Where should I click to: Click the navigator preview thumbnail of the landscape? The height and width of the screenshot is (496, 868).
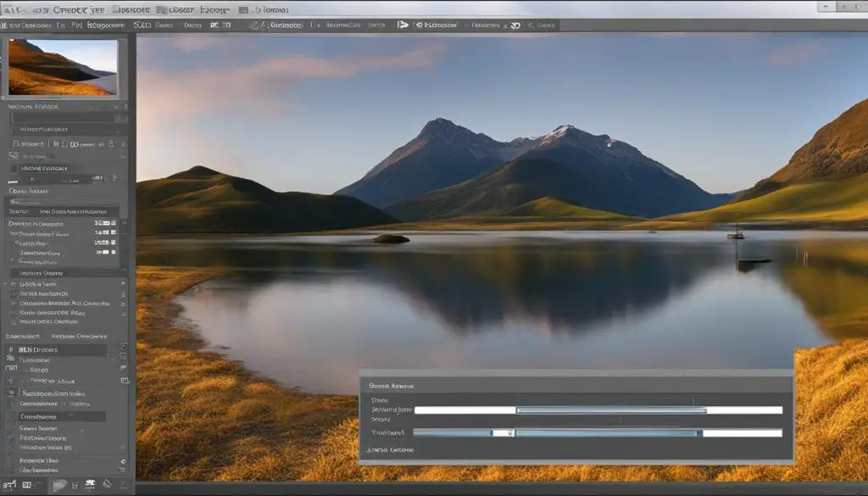point(63,67)
